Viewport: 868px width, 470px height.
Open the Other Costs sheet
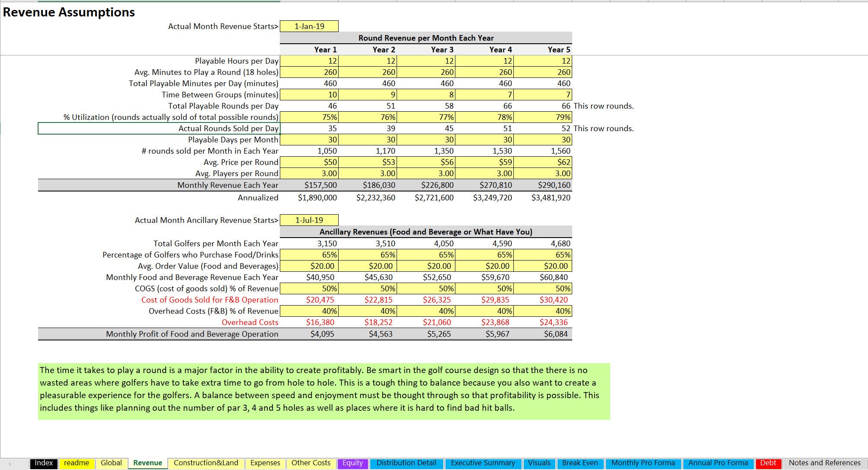(311, 463)
